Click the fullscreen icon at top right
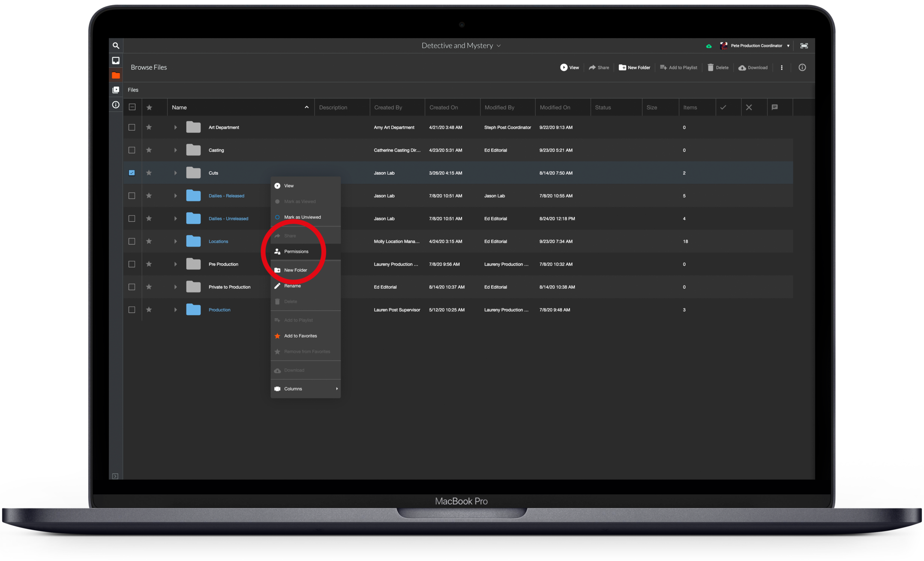This screenshot has height=561, width=924. click(x=804, y=46)
